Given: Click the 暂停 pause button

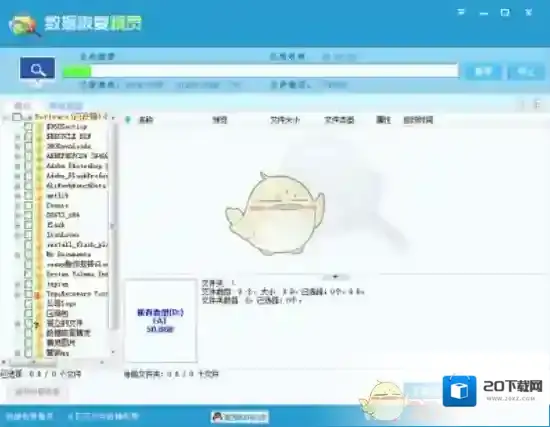Looking at the screenshot, I should click(x=483, y=72).
